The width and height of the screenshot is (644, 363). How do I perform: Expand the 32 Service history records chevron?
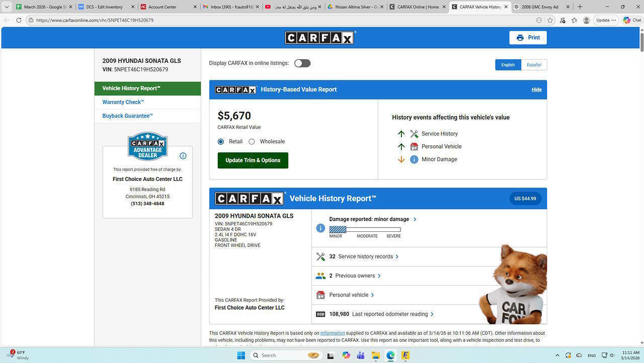397,257
